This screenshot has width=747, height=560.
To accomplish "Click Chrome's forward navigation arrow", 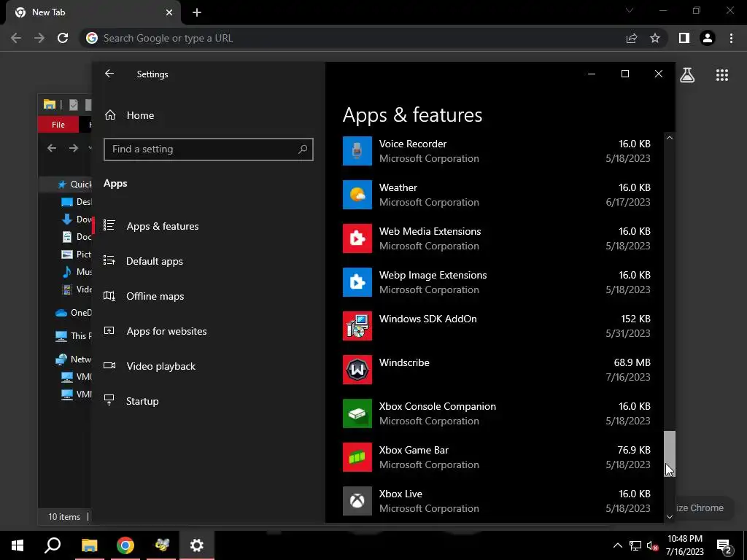I will coord(39,38).
